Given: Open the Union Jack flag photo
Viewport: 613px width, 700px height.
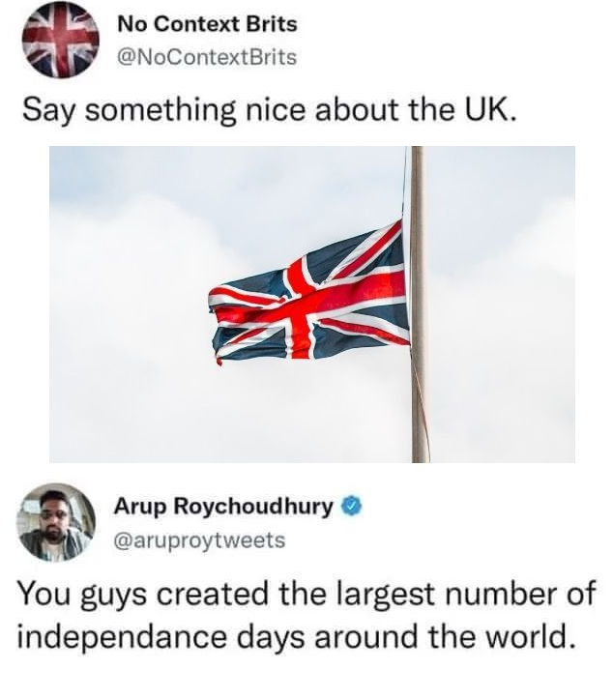Looking at the screenshot, I should [x=312, y=305].
